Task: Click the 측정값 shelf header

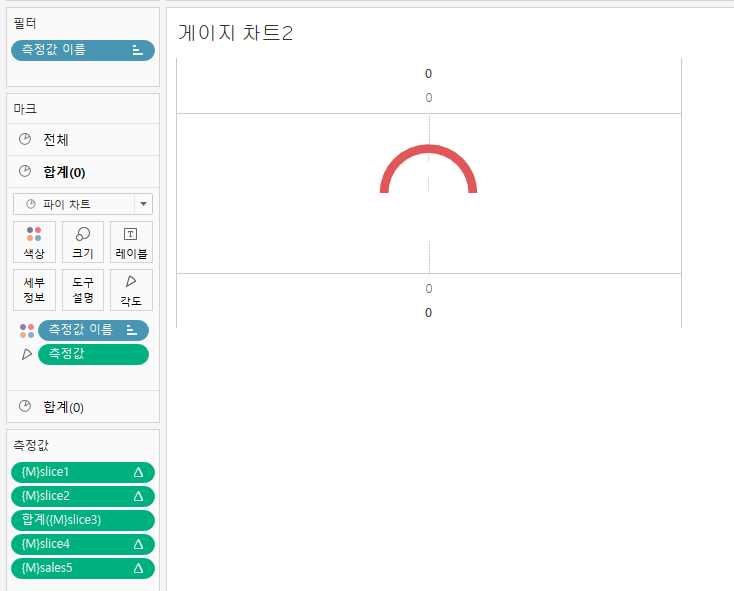Action: point(31,445)
